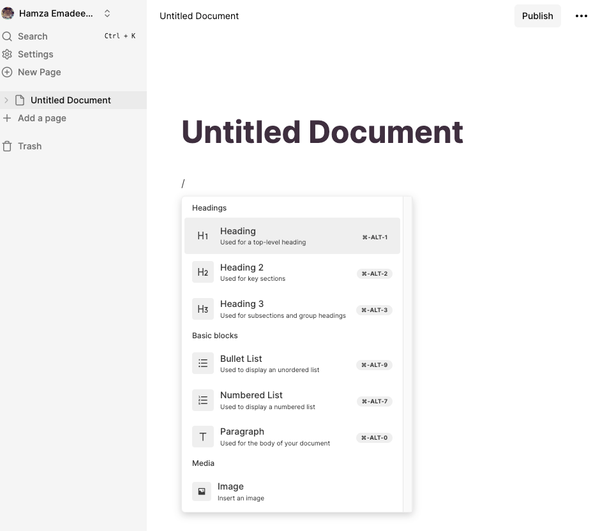Click the Ctrl + K shortcut hint
The height and width of the screenshot is (531, 600).
click(x=120, y=36)
